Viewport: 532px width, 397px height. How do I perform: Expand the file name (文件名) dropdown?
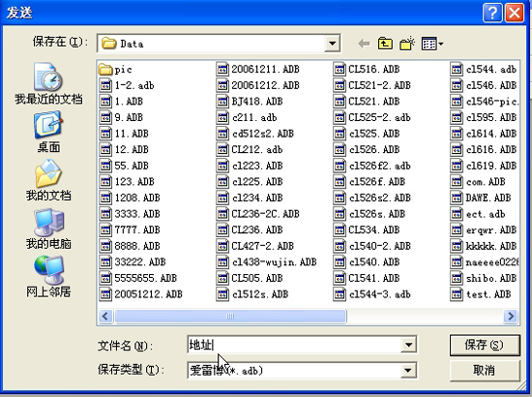[x=408, y=345]
